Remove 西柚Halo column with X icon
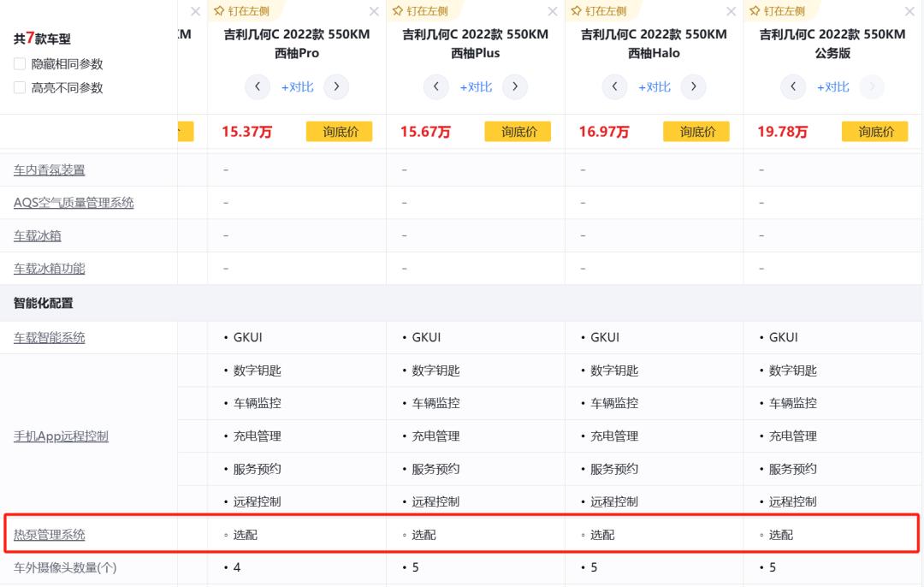 click(x=731, y=11)
